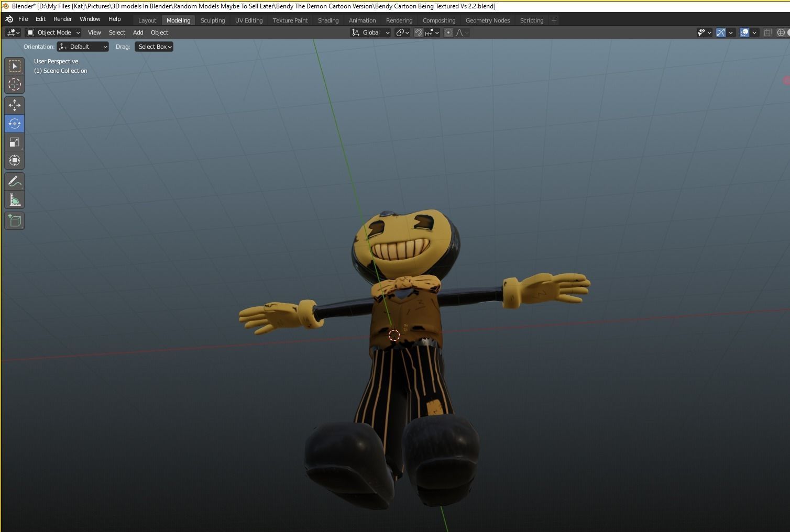Switch to the Shading workspace tab

tap(328, 20)
